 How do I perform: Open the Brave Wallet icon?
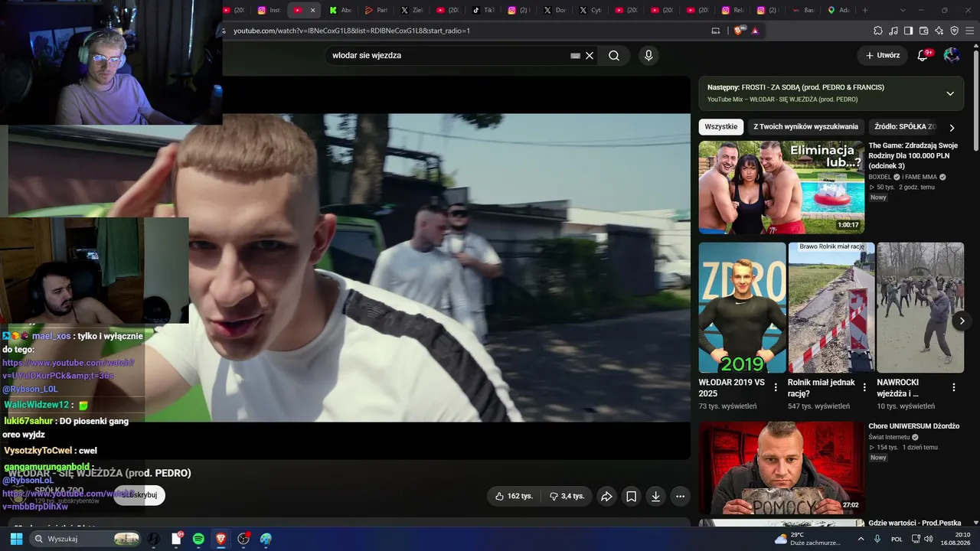tap(924, 31)
